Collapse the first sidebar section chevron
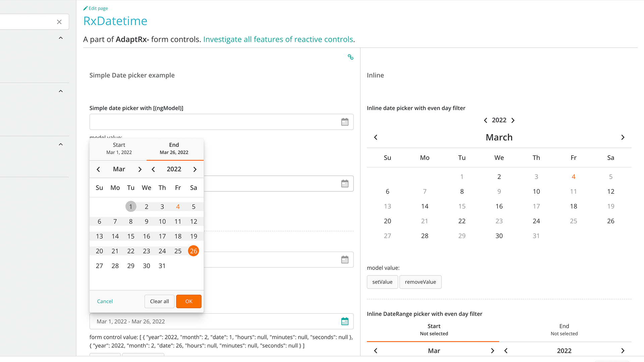 click(61, 38)
